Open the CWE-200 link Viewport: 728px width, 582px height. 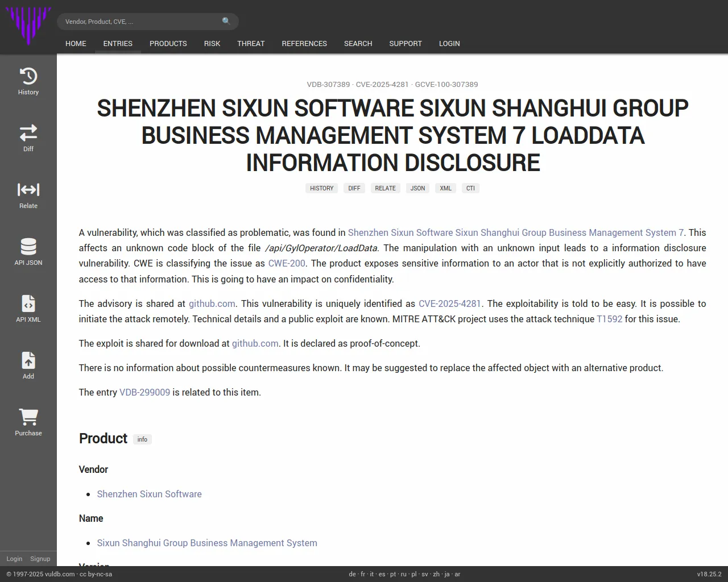pos(287,263)
